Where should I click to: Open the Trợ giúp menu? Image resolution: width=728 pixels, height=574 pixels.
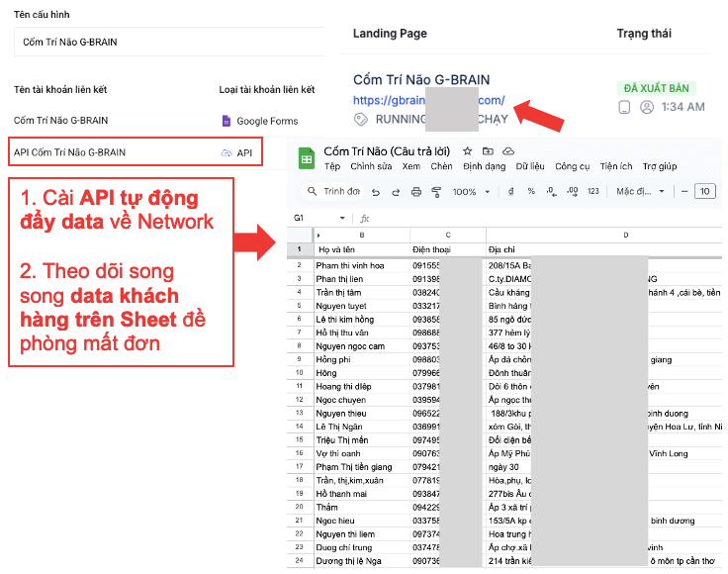point(660,166)
